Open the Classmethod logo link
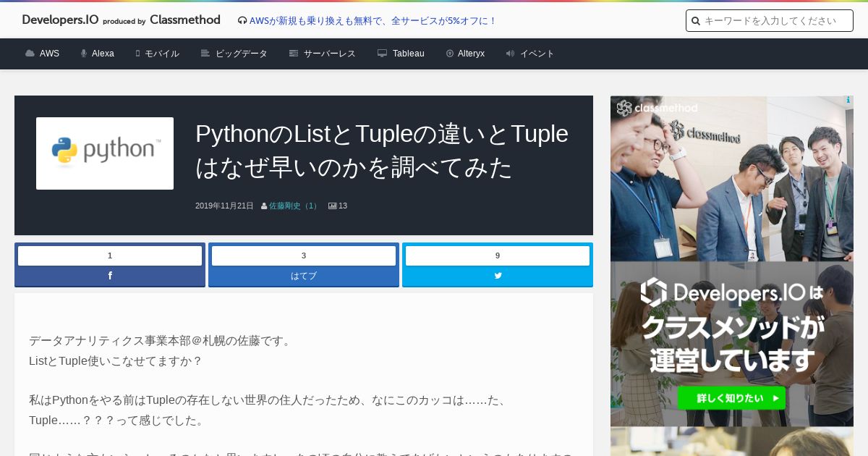 184,20
